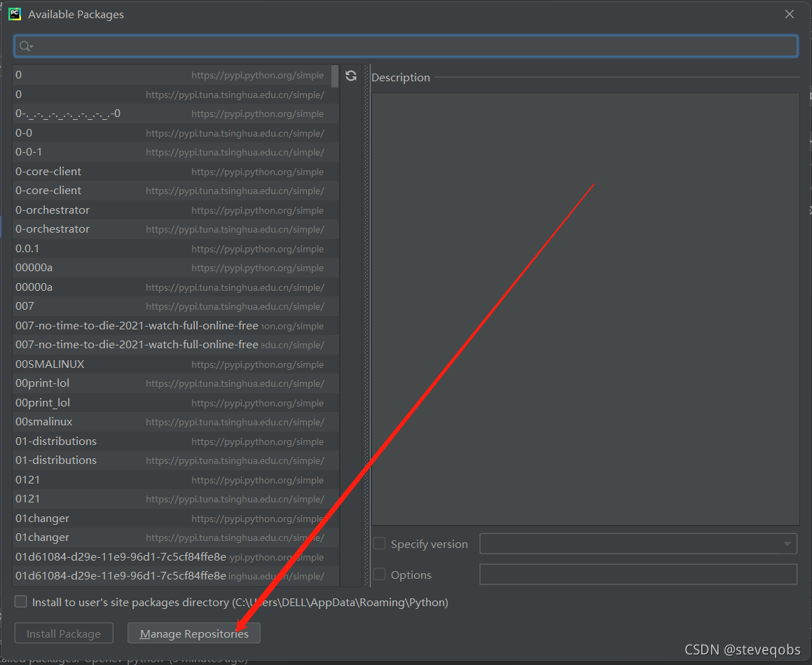This screenshot has height=665, width=812.
Task: Select package 00print-lol
Action: point(176,383)
